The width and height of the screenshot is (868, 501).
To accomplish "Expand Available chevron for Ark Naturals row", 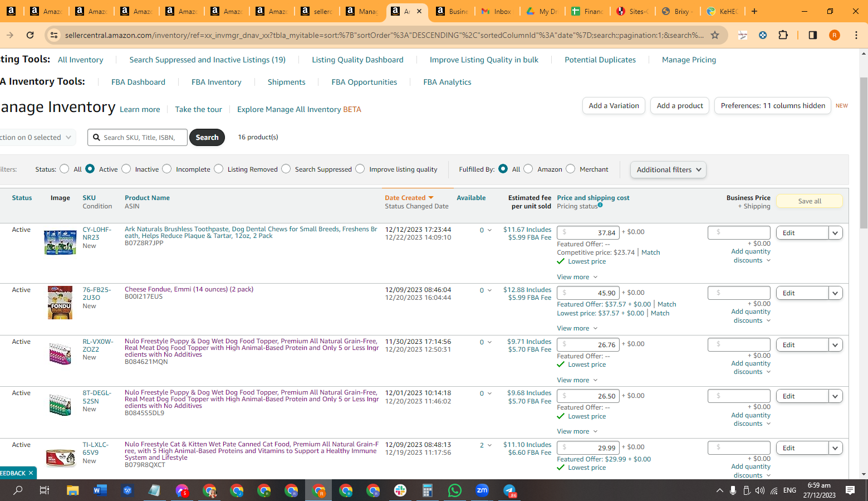I will (x=489, y=230).
